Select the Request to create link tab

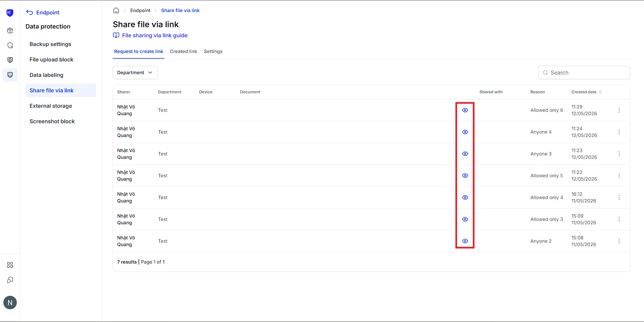[x=139, y=51]
